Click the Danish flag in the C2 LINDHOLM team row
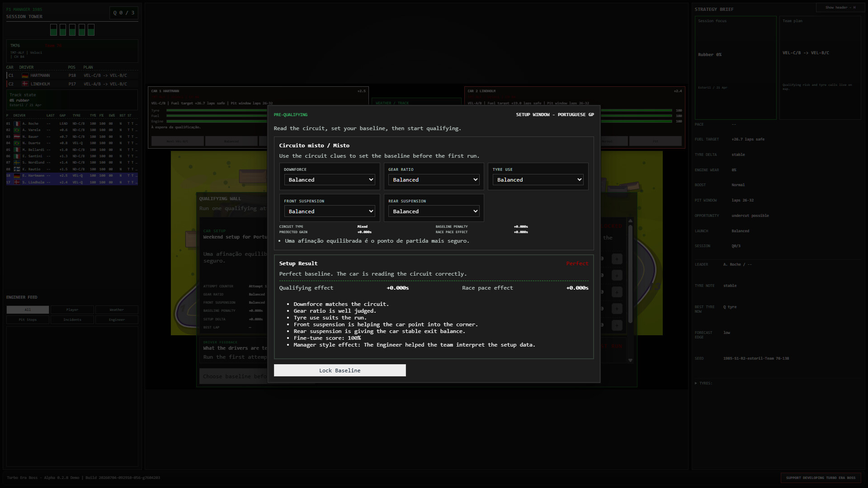Image resolution: width=868 pixels, height=488 pixels. 25,84
